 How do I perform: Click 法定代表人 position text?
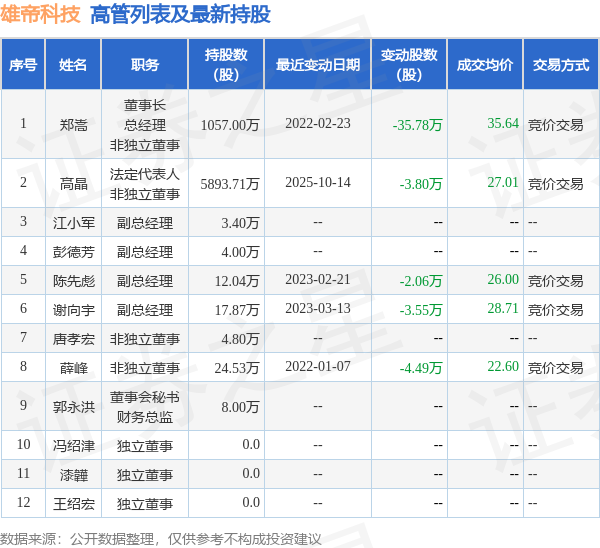point(145,174)
